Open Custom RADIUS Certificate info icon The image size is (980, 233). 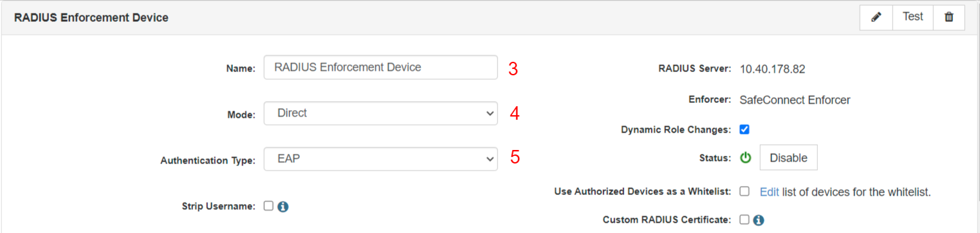click(758, 220)
